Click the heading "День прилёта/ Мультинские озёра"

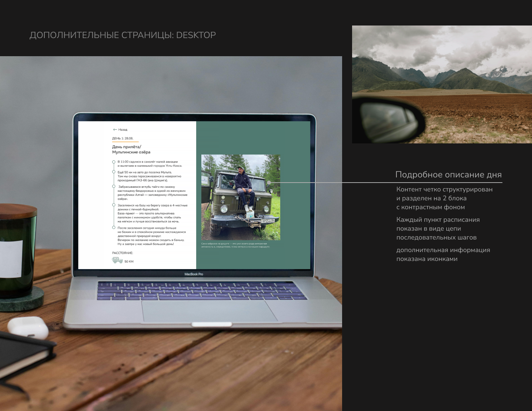131,149
